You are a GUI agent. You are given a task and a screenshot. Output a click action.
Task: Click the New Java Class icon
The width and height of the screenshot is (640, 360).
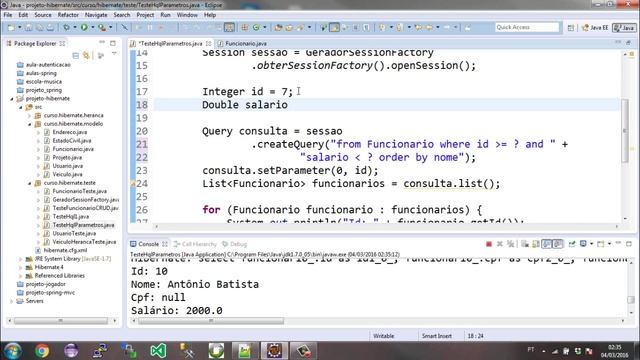(x=256, y=27)
